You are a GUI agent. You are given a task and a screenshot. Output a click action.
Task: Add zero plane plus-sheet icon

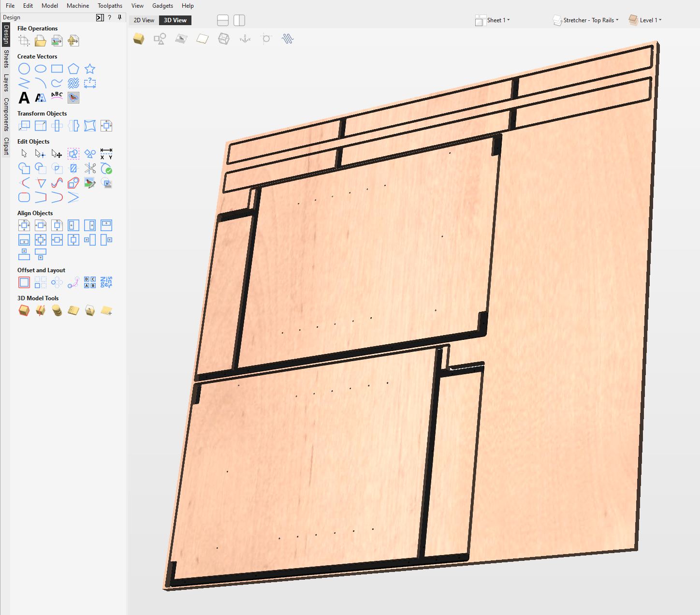click(106, 310)
